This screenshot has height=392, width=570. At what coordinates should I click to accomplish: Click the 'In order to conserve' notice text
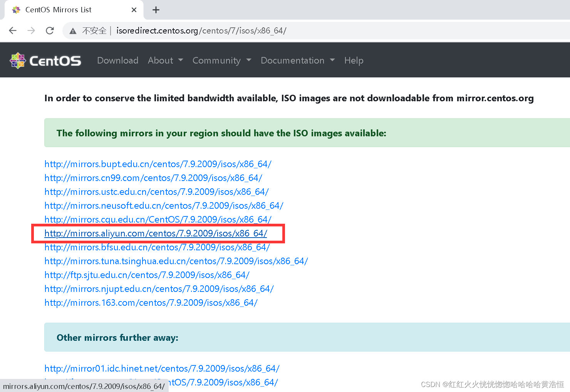pos(289,98)
